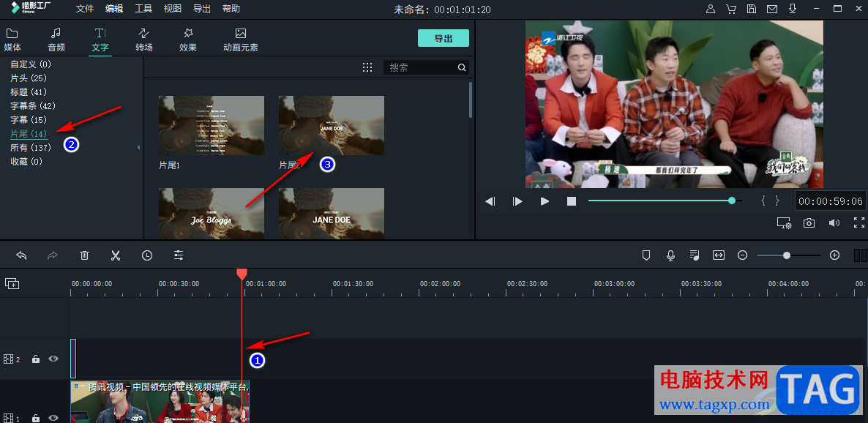
Task: Open the 帮助 menu
Action: click(x=231, y=9)
